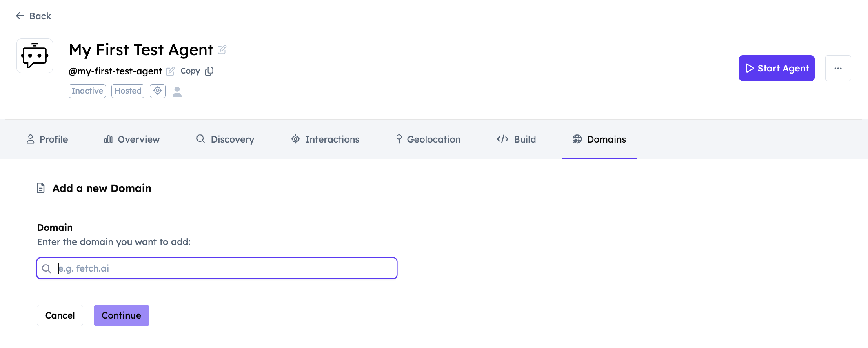This screenshot has width=868, height=348.
Task: Go to the Discovery tab
Action: [225, 139]
